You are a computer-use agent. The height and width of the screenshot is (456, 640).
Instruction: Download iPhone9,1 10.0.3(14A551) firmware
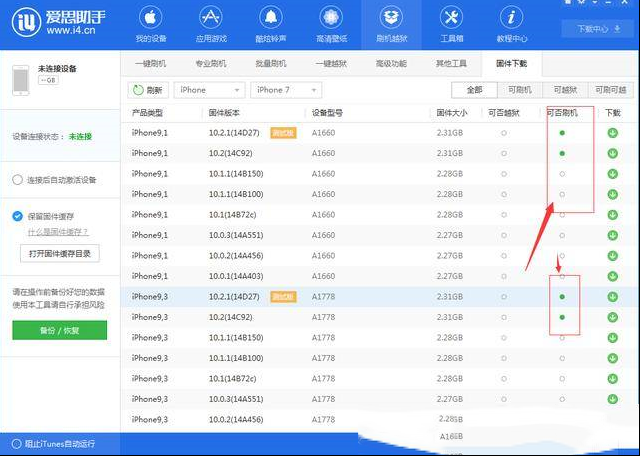pos(612,236)
